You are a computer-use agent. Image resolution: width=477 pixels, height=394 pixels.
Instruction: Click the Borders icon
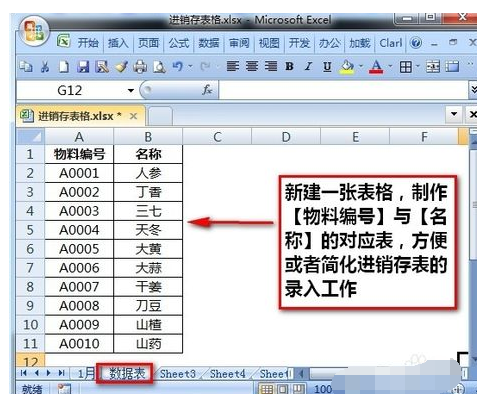pyautogui.click(x=405, y=67)
